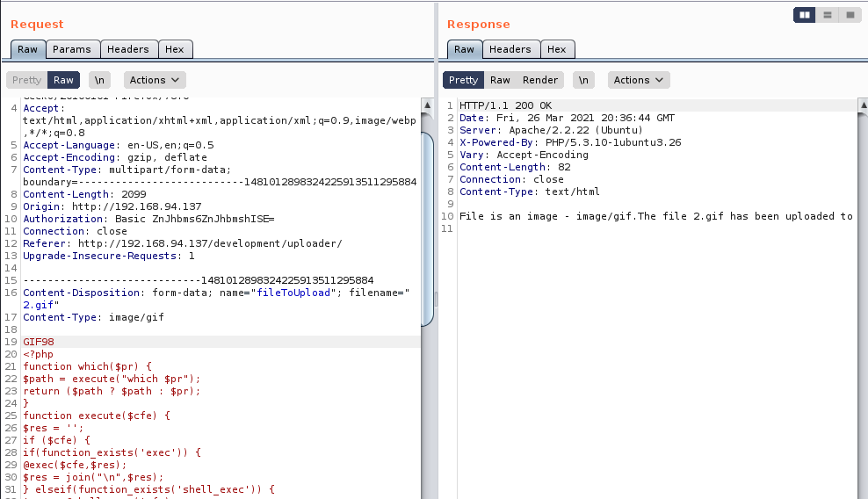The image size is (868, 499).
Task: Click the Origin header value
Action: (137, 206)
